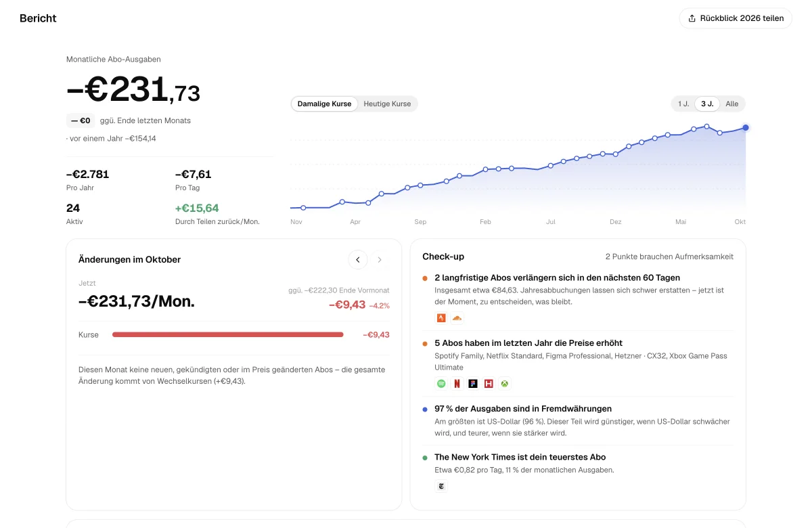Open the Netflix subscription icon

457,383
